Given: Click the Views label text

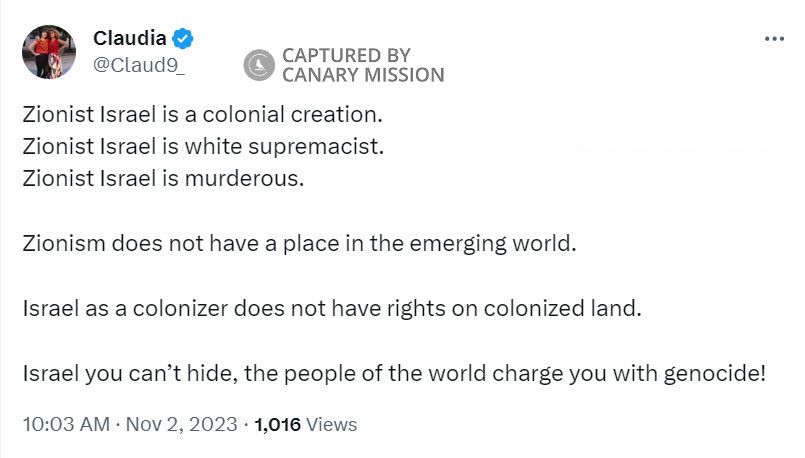Looking at the screenshot, I should click(331, 424).
